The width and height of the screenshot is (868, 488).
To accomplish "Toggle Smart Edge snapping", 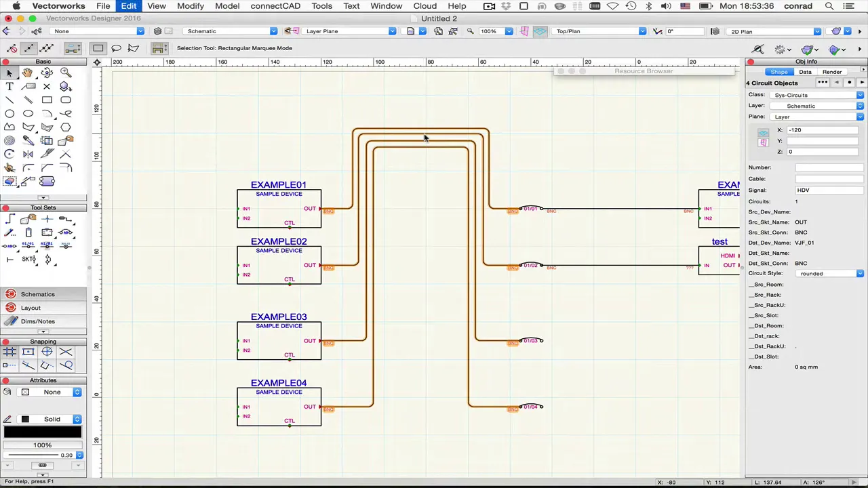I will click(x=47, y=365).
